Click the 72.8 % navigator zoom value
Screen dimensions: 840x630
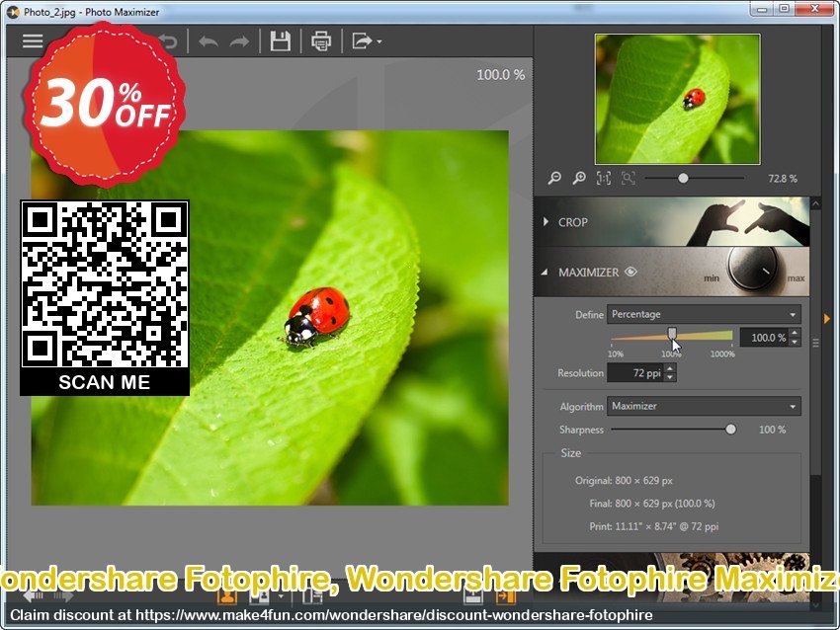coord(783,179)
